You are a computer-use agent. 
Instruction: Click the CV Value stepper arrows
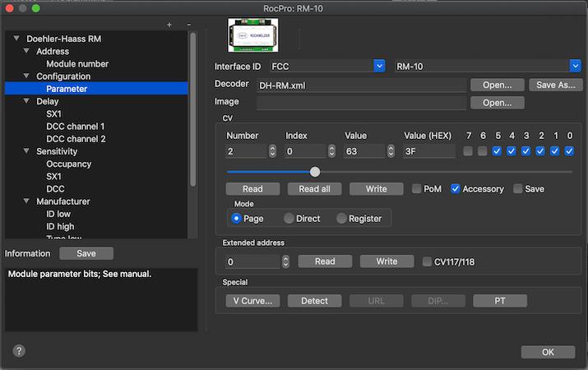click(391, 151)
